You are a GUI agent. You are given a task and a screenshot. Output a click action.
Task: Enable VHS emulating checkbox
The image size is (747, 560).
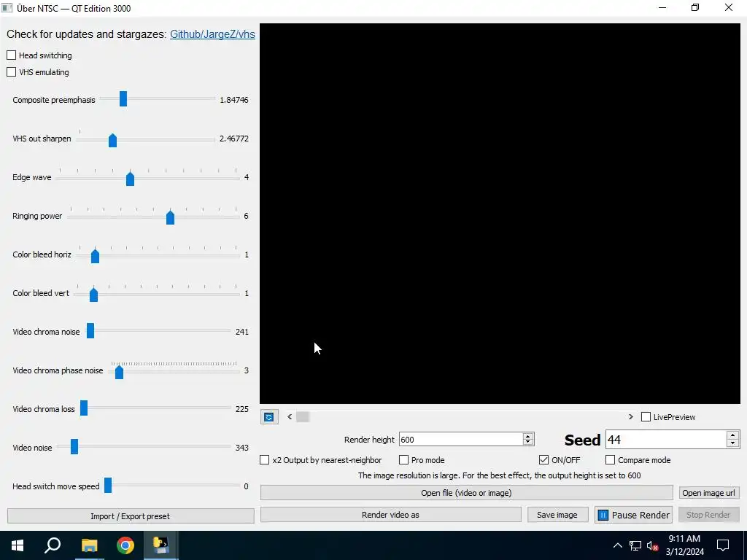click(x=12, y=72)
